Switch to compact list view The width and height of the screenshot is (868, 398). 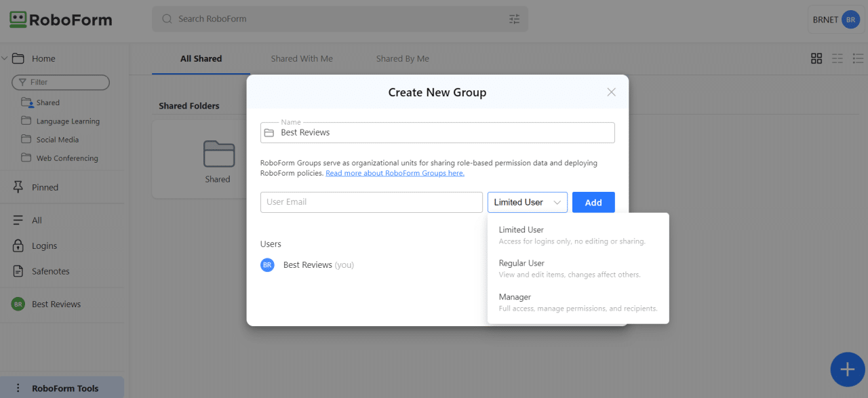coord(837,58)
